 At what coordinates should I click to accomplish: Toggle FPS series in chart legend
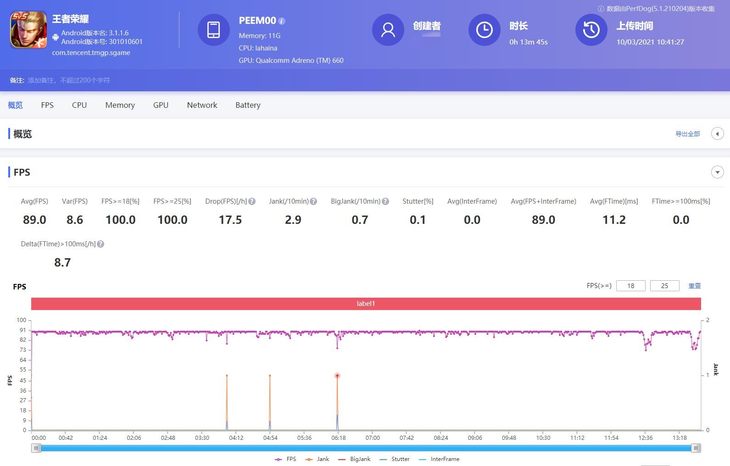[x=288, y=459]
